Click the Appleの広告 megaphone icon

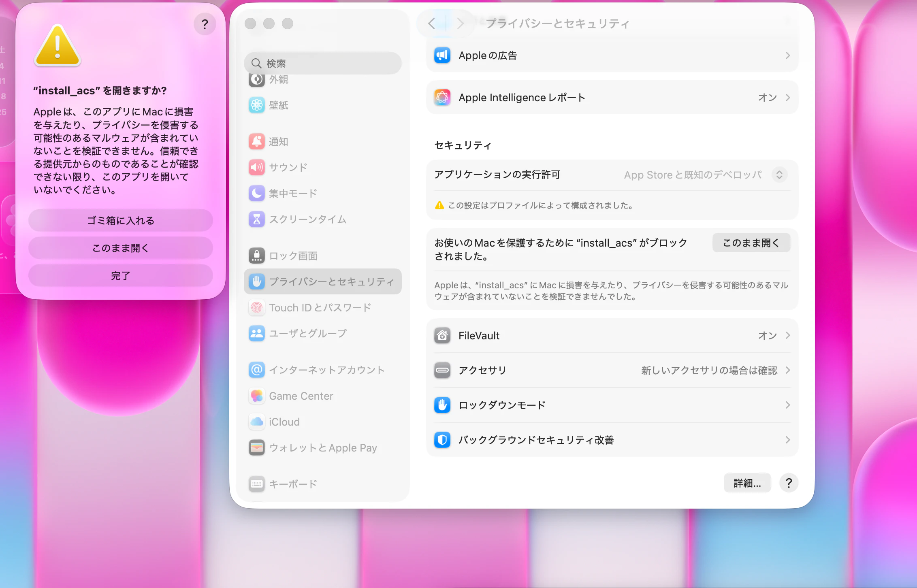click(442, 55)
